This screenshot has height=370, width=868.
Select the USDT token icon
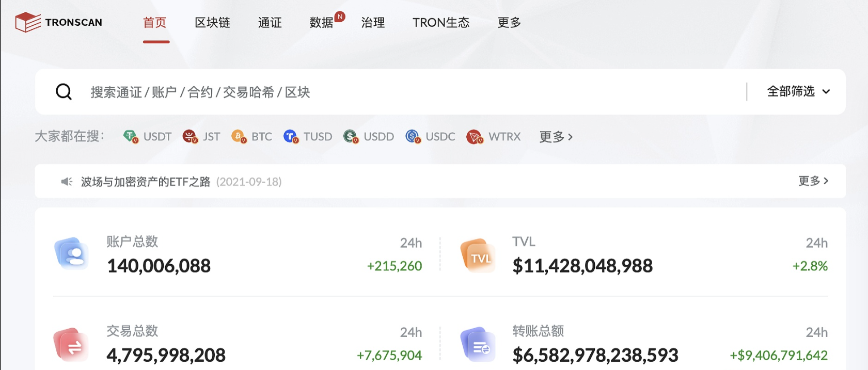(x=130, y=137)
